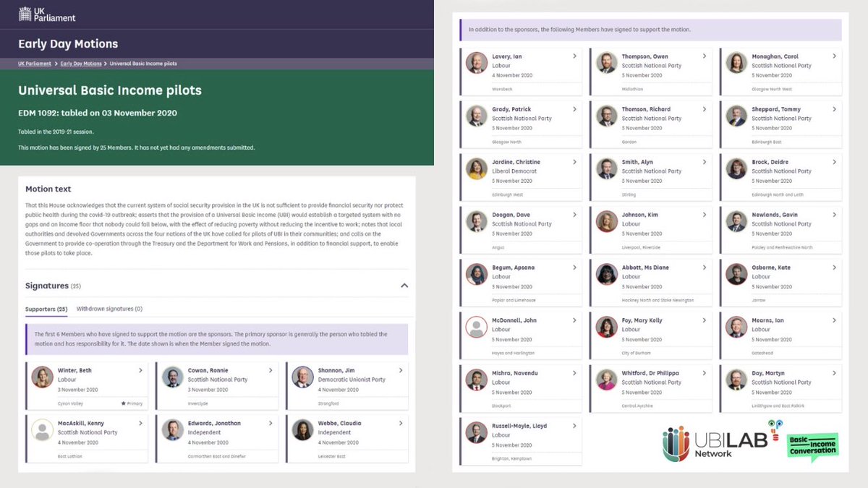This screenshot has height=488, width=868.
Task: Open Christine Jardine's member photo
Action: [x=476, y=168]
